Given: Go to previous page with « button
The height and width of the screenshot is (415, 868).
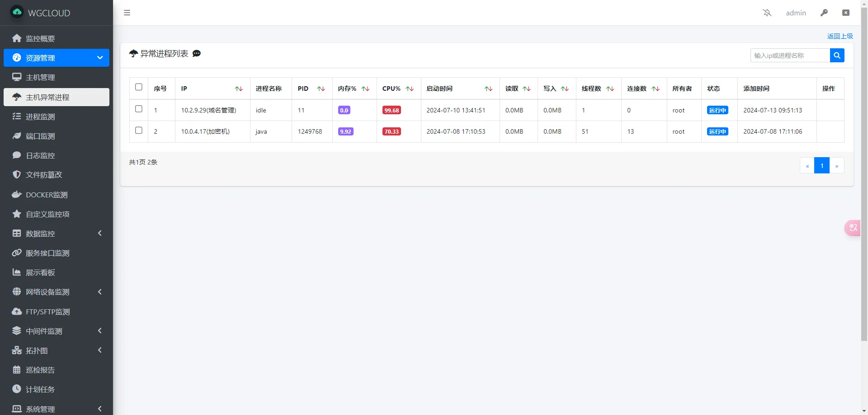Looking at the screenshot, I should click(x=807, y=165).
